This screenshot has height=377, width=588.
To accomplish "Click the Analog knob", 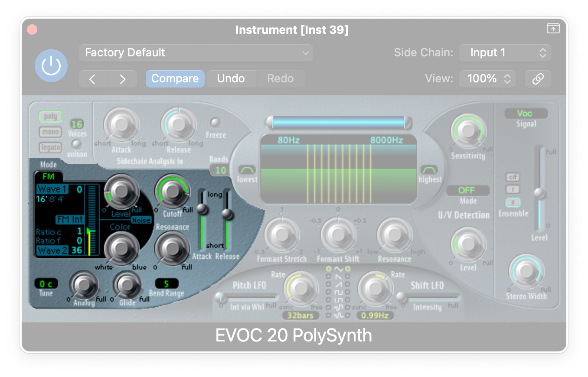I will point(84,286).
